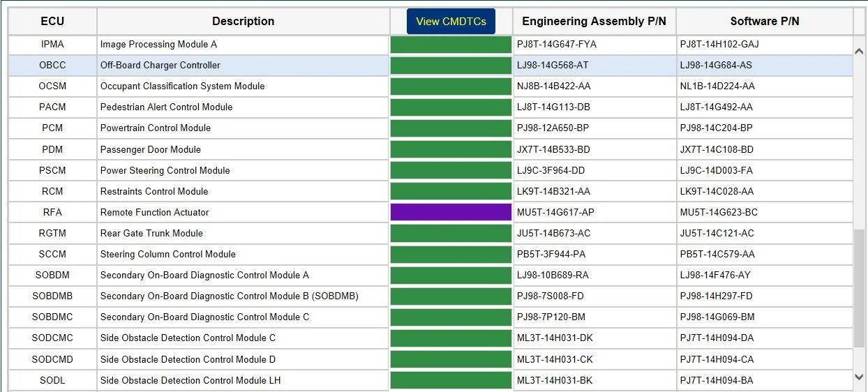Click assembly part number PJ98-12A650-BP

click(553, 128)
